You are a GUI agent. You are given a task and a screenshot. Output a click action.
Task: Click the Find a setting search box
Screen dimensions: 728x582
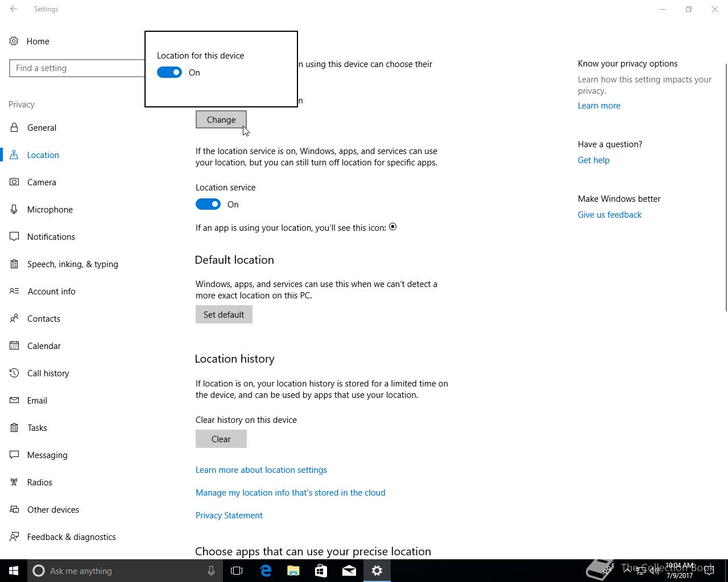(77, 68)
